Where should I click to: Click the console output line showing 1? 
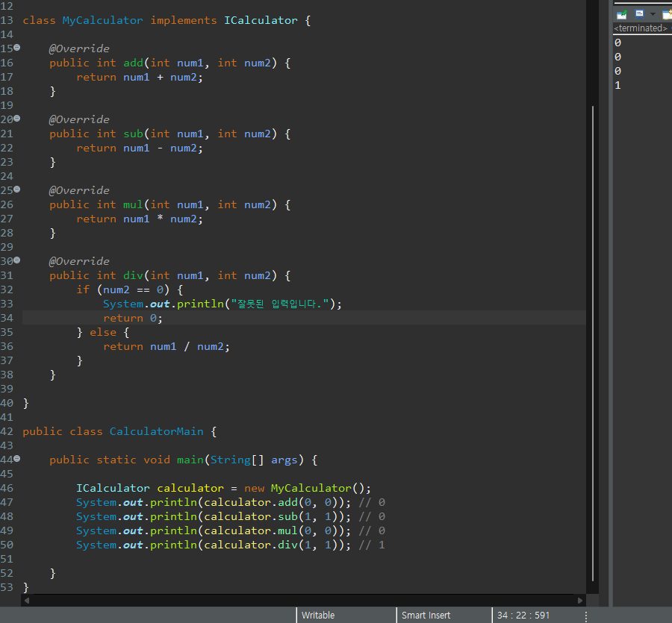(617, 85)
